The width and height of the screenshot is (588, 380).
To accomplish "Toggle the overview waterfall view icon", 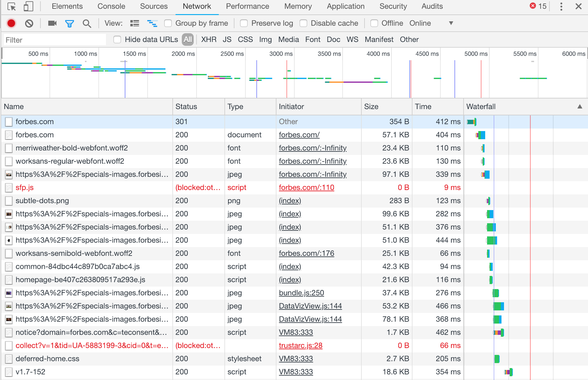I will tap(152, 23).
